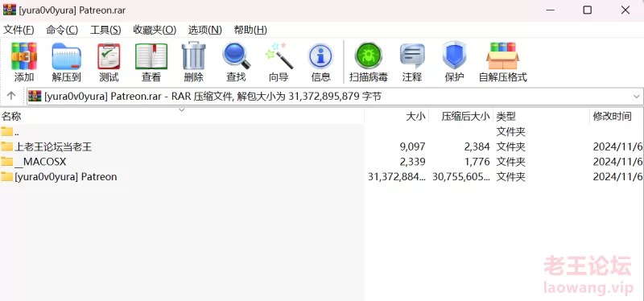Image resolution: width=644 pixels, height=301 pixels.
Task: Click the up-one-level arrow button
Action: coord(11,96)
